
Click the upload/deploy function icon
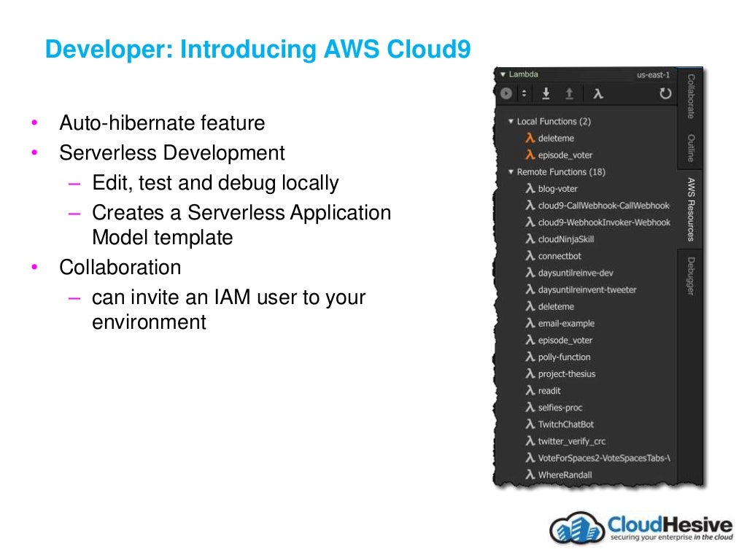tap(569, 93)
